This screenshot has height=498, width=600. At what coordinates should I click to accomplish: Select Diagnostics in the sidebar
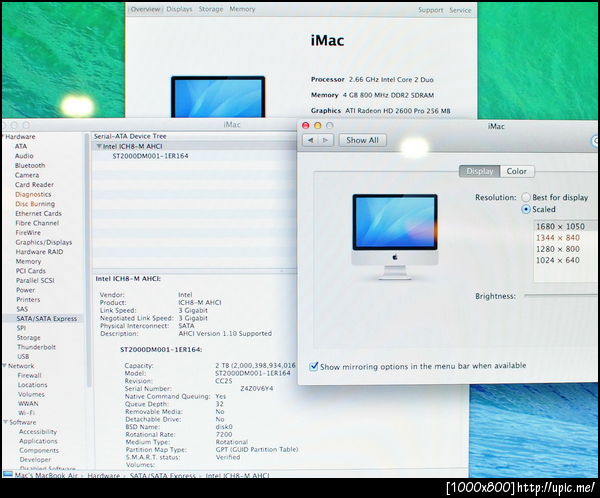click(33, 194)
